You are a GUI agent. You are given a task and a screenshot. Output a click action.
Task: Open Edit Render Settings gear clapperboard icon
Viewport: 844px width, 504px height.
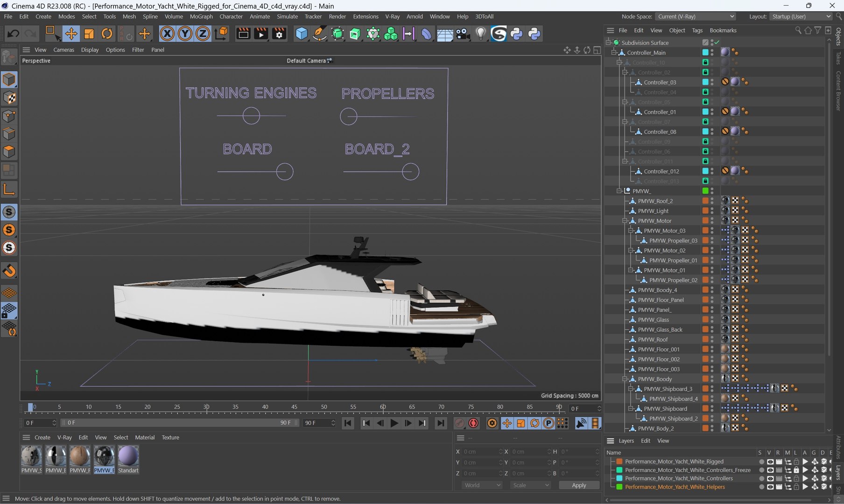click(x=279, y=34)
